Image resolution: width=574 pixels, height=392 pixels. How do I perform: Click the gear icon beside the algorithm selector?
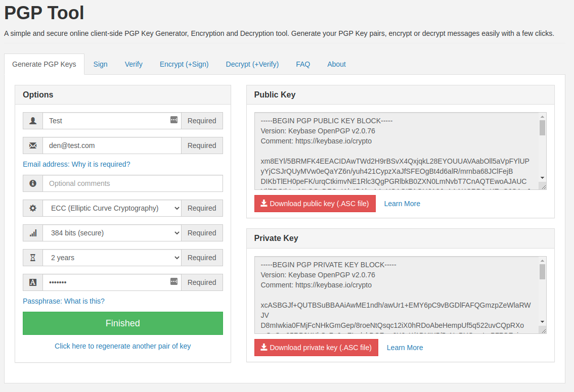click(x=33, y=208)
